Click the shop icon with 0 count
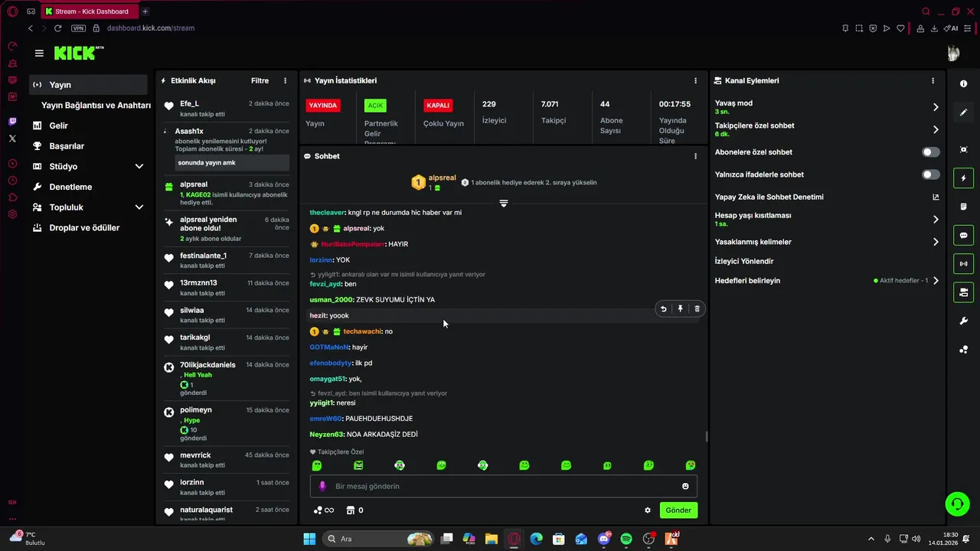Image resolution: width=980 pixels, height=551 pixels. [354, 510]
